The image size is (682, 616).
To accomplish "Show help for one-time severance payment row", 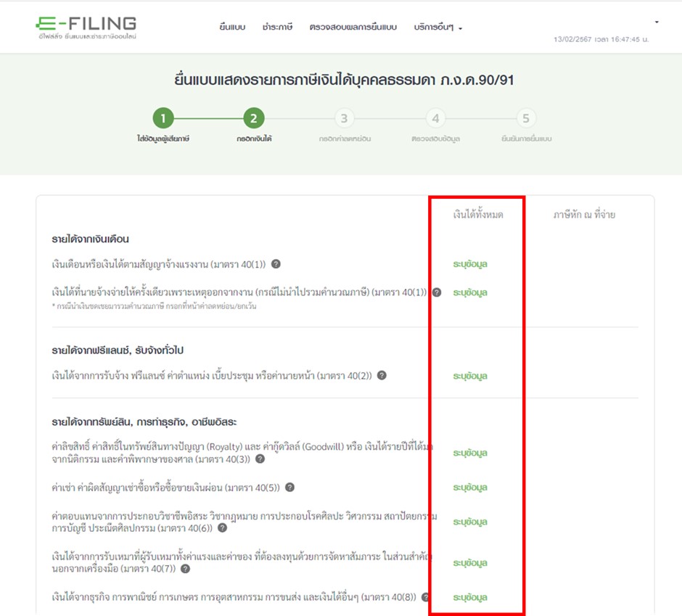I will coord(437,292).
